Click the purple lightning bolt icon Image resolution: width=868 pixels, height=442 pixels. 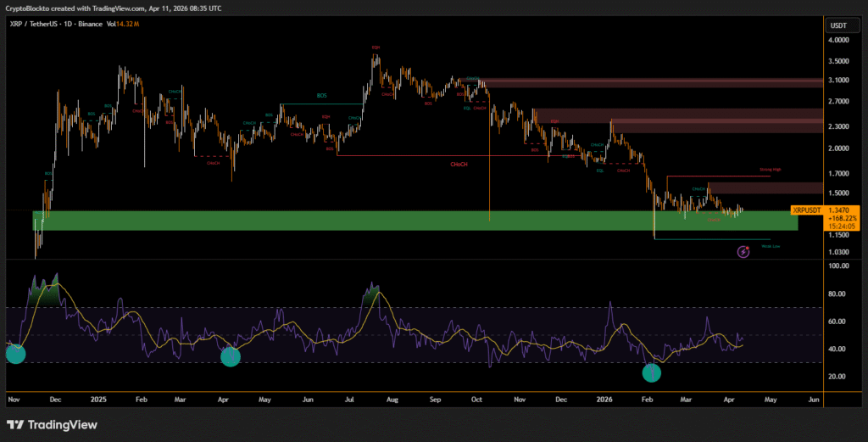pos(743,251)
